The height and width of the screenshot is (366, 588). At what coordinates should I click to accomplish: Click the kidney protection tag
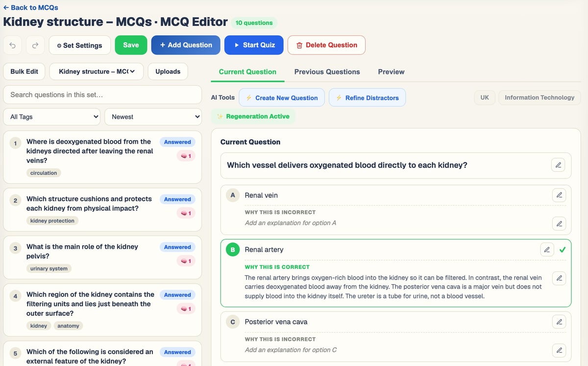[x=52, y=221]
